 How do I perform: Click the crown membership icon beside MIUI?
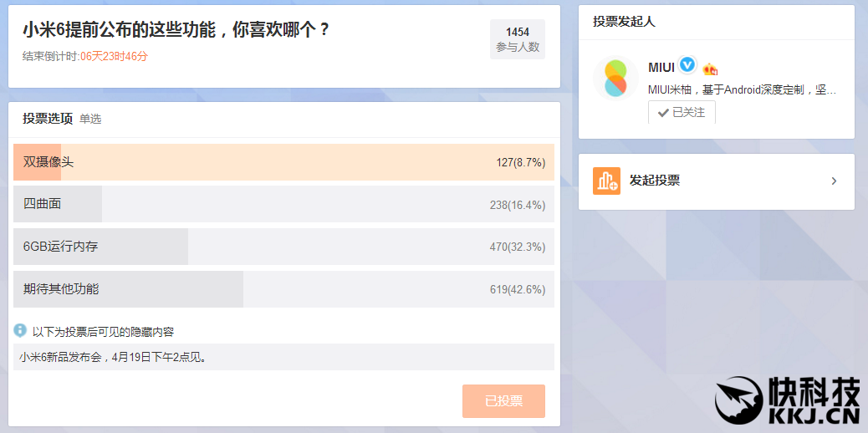click(x=710, y=69)
